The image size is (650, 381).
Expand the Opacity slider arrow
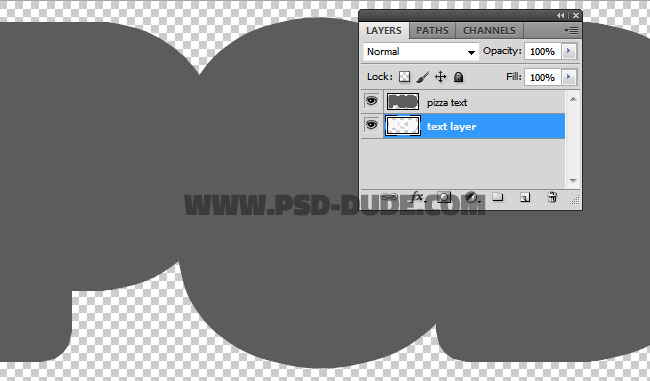[x=569, y=51]
